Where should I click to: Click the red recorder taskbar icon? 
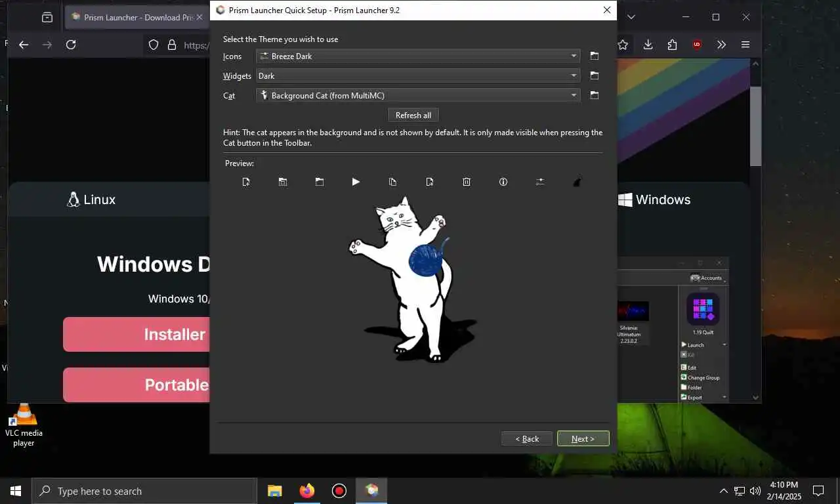tap(339, 491)
